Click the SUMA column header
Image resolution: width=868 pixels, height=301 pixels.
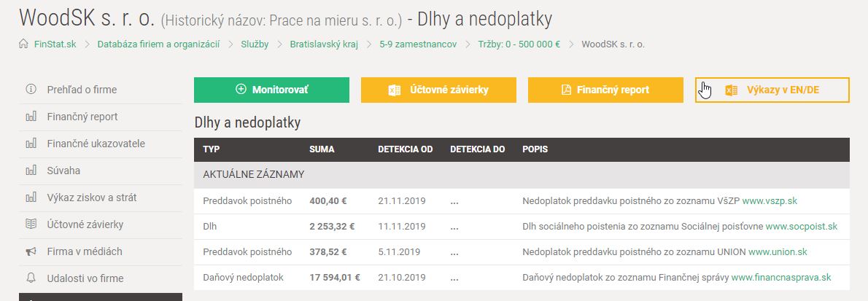pos(322,149)
